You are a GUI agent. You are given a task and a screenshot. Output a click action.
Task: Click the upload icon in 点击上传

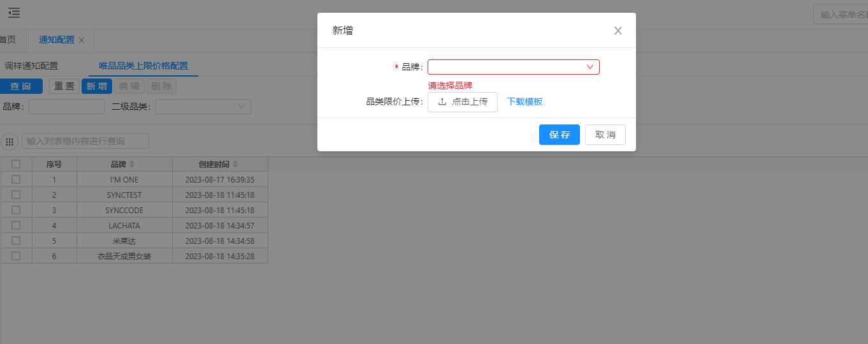point(442,102)
